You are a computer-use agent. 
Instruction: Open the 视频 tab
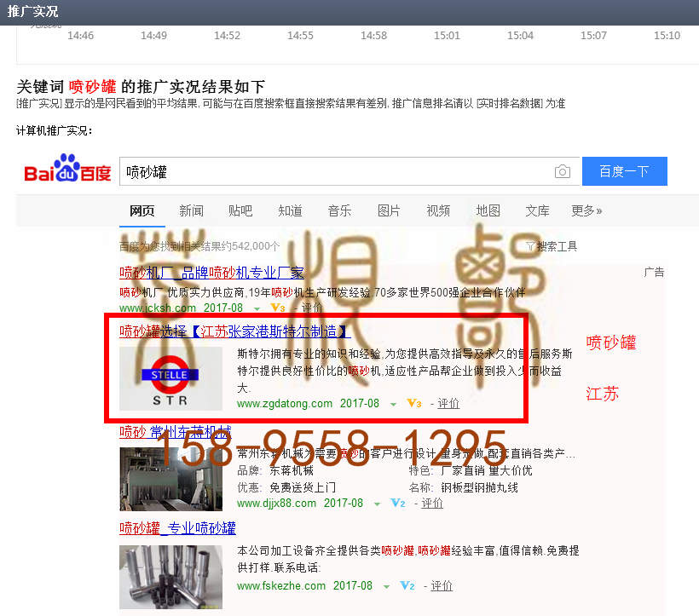(x=438, y=210)
